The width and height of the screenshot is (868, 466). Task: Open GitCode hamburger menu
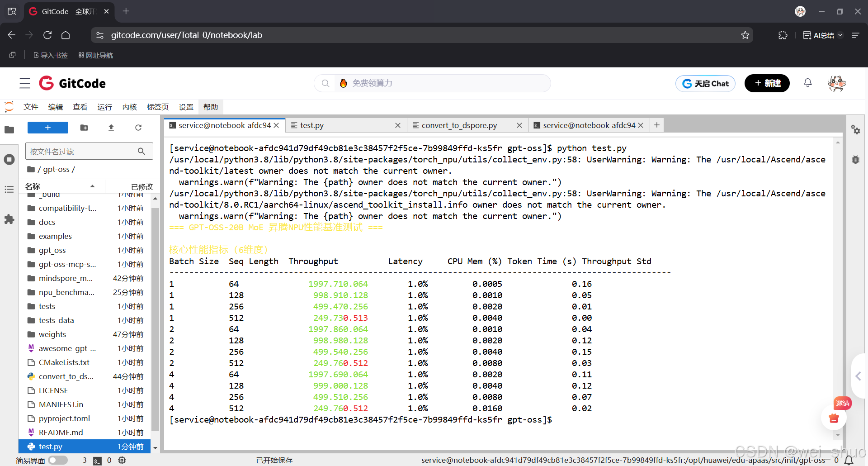click(25, 83)
